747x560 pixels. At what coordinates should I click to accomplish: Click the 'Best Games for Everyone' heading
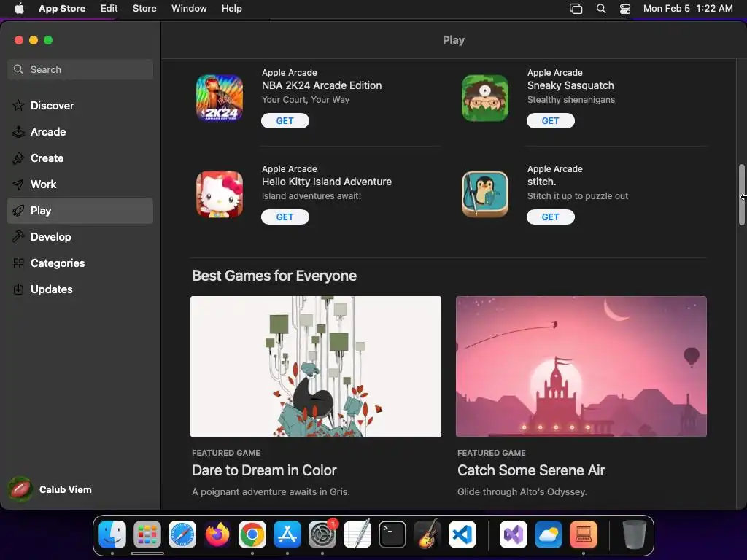click(x=274, y=276)
